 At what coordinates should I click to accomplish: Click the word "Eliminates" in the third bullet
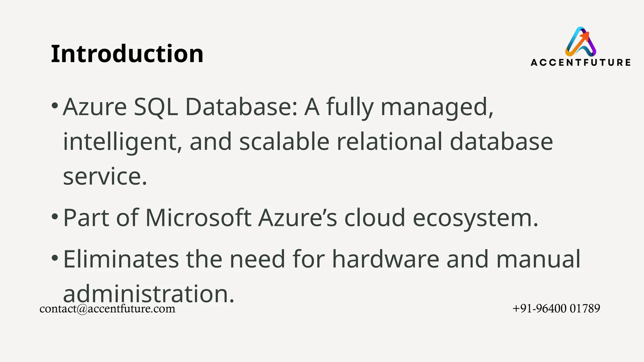click(x=121, y=259)
